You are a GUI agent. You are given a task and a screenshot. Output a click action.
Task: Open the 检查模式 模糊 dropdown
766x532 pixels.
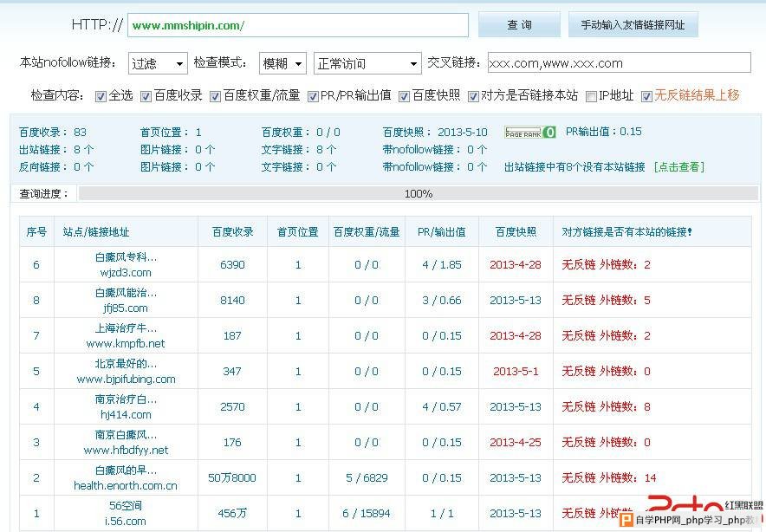pyautogui.click(x=282, y=63)
